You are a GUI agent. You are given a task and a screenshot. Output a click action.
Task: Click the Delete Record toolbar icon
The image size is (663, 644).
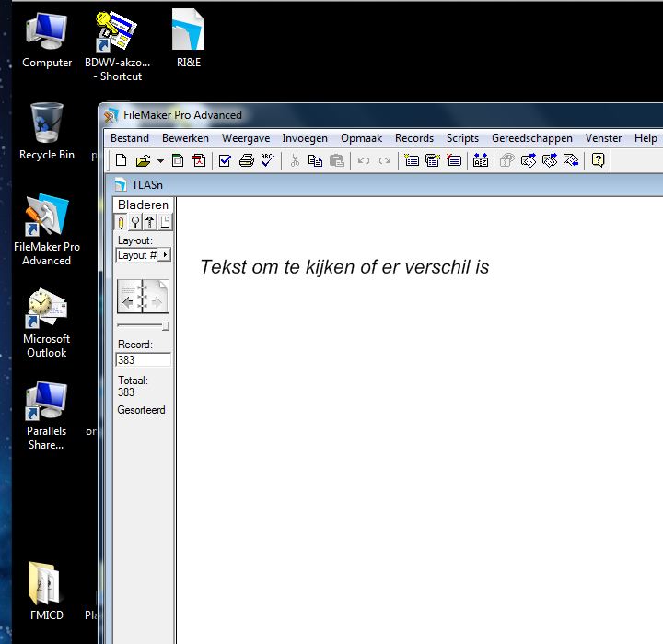[x=454, y=160]
